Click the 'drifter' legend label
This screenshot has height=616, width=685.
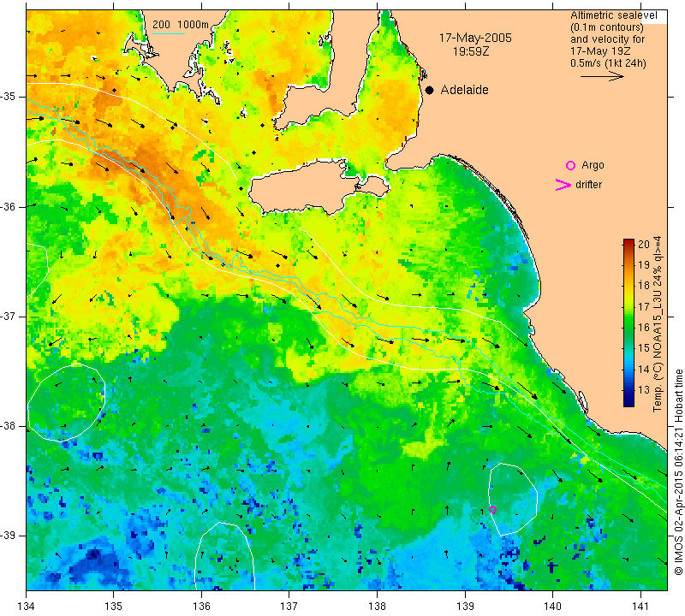coord(588,185)
